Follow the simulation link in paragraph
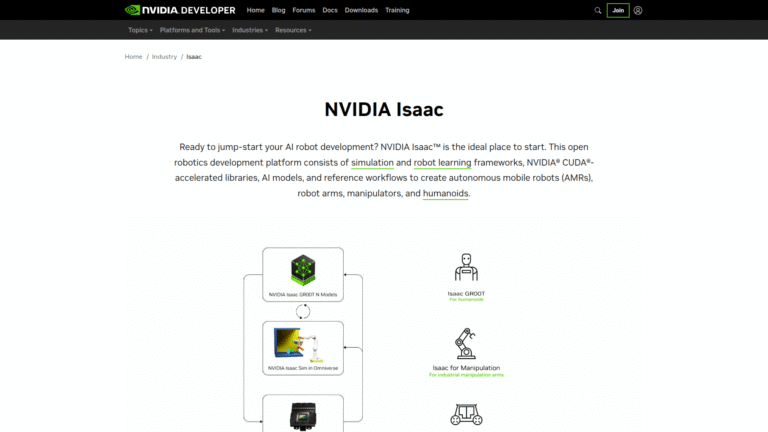This screenshot has height=432, width=768. tap(372, 163)
